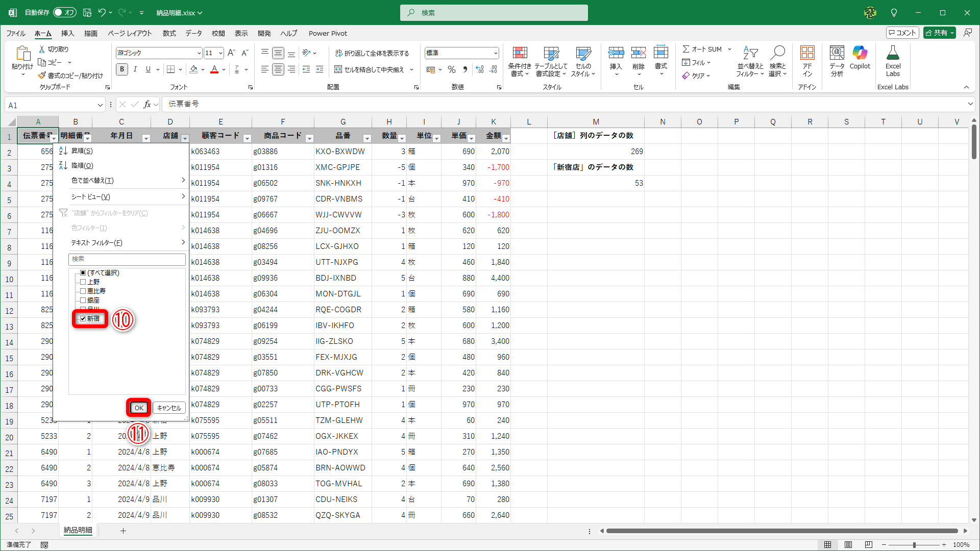Screen dimensions: 980x551
Task: Click the Excel Labs flask icon
Action: click(893, 53)
